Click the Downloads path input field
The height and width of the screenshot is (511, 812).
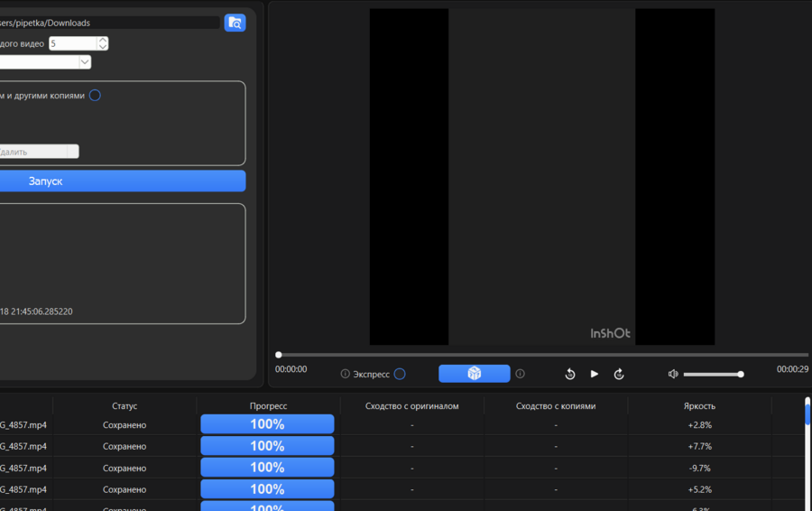point(108,23)
